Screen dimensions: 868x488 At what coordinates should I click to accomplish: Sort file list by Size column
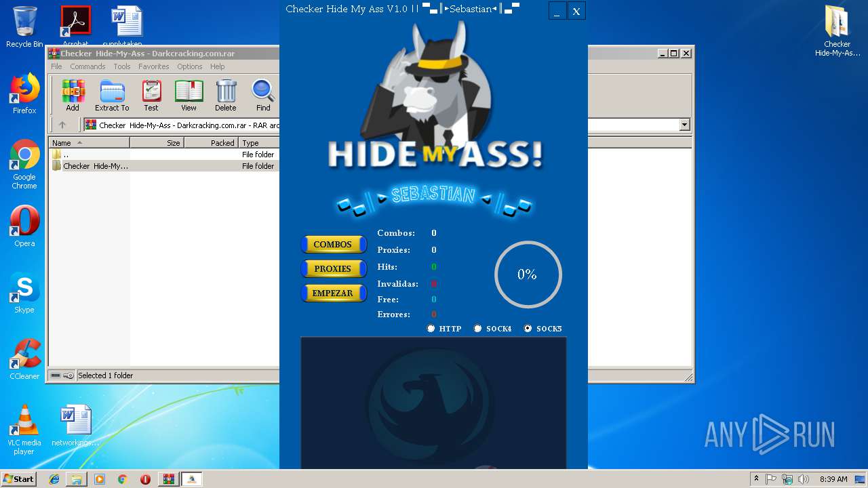tap(157, 143)
